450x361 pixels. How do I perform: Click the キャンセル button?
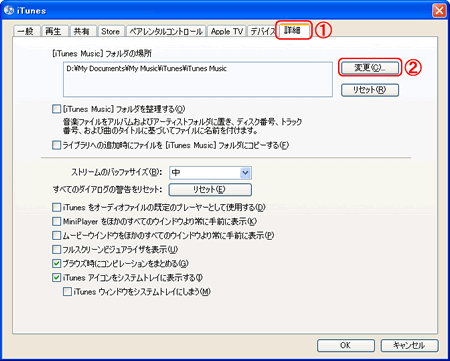click(409, 345)
